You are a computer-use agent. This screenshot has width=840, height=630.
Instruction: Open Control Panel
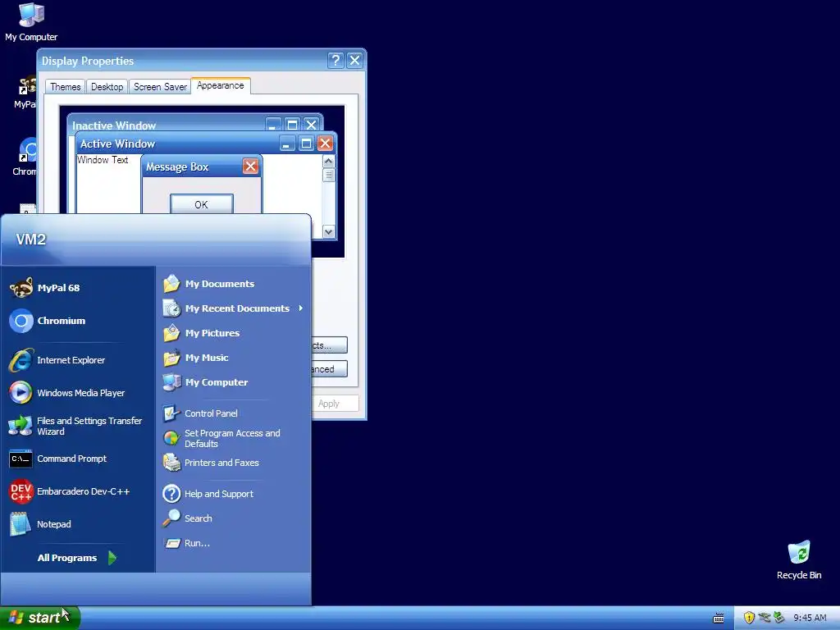[x=233, y=413]
